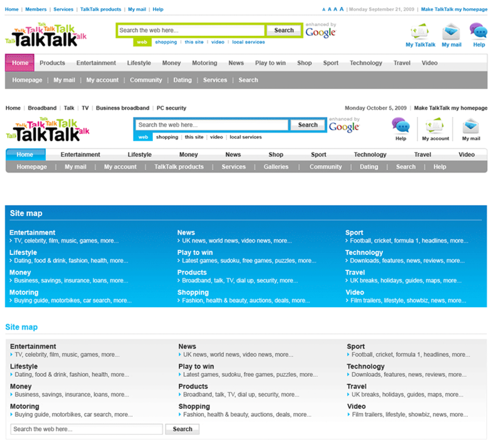Open Lifestyle in the top navigation bar

pyautogui.click(x=139, y=63)
